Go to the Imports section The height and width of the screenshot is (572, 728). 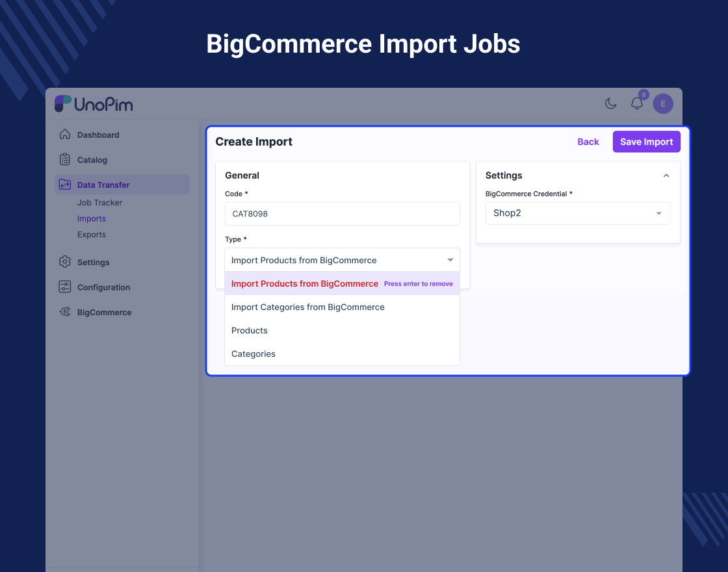tap(91, 218)
